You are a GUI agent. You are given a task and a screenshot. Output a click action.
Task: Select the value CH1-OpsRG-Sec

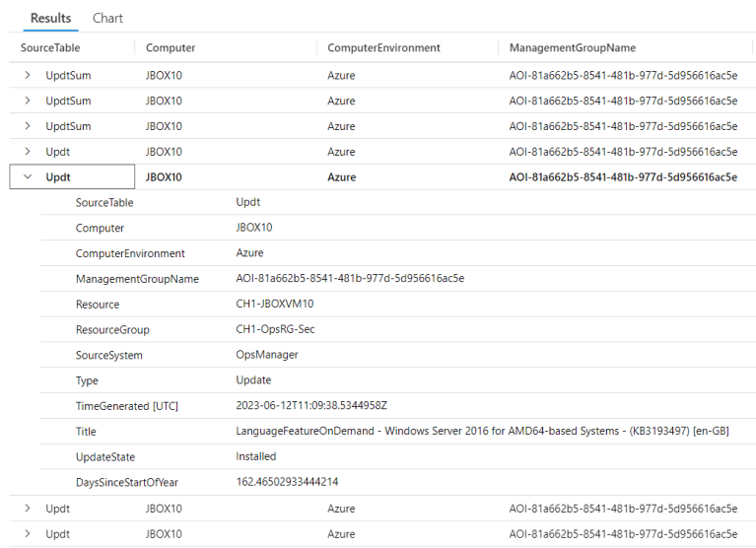275,329
